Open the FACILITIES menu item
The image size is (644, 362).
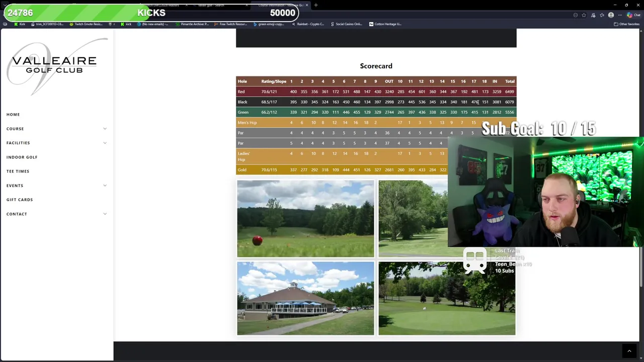tap(18, 143)
